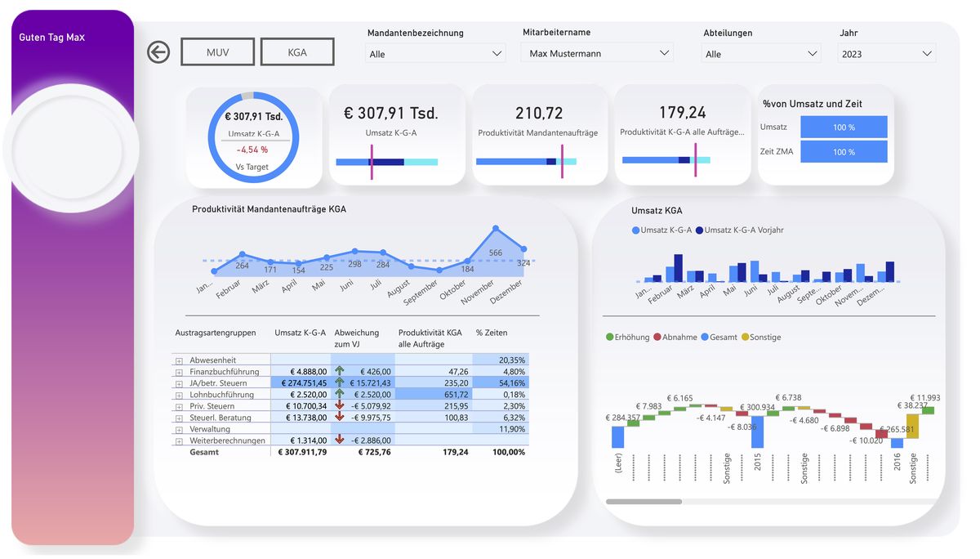The image size is (980, 559).
Task: Click the Erhöhung green legend marker
Action: coord(609,338)
